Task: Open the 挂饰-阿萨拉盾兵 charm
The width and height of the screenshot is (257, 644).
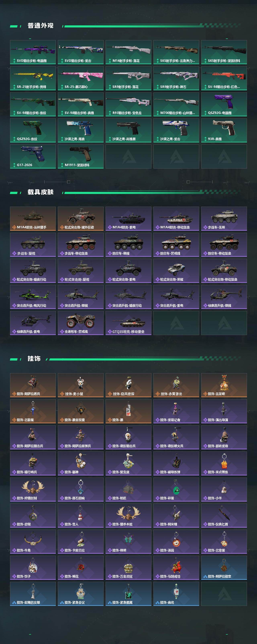Action: [33, 385]
